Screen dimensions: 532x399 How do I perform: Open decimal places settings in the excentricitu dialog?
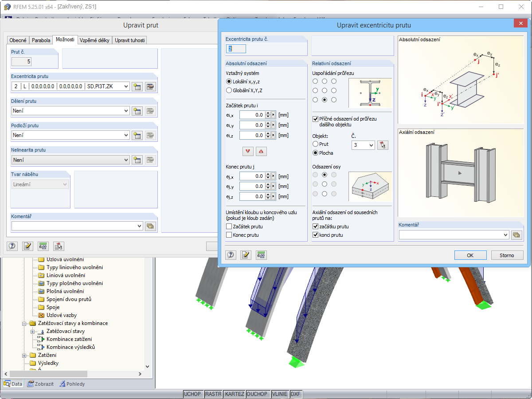point(261,255)
